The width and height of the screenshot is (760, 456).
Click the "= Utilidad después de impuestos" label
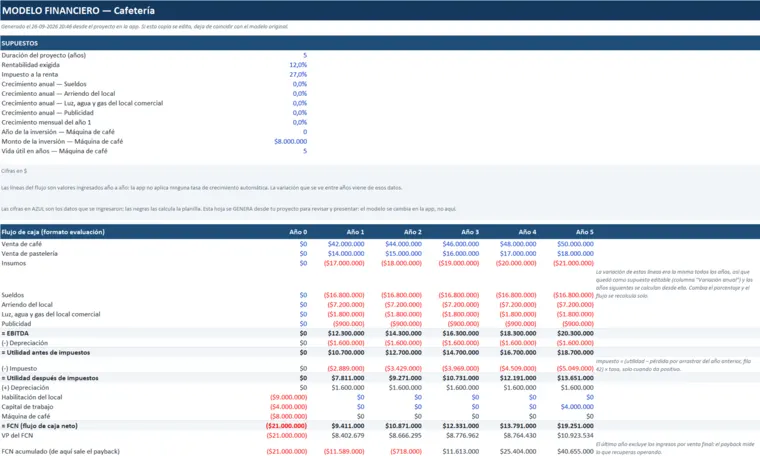tap(50, 378)
